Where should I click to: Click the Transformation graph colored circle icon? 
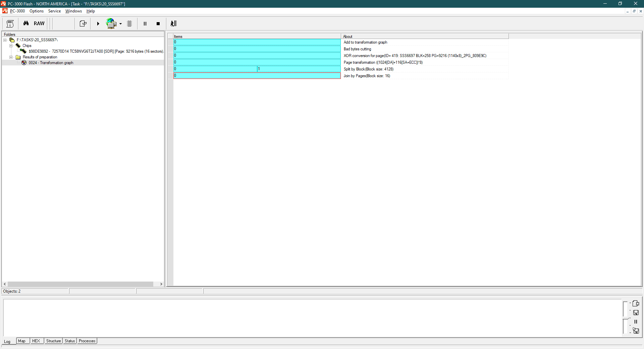pyautogui.click(x=24, y=63)
